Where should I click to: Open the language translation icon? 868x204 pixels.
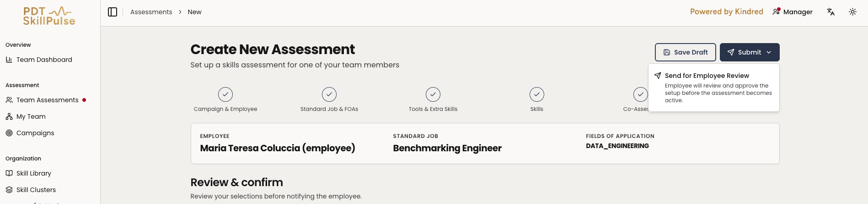(831, 12)
